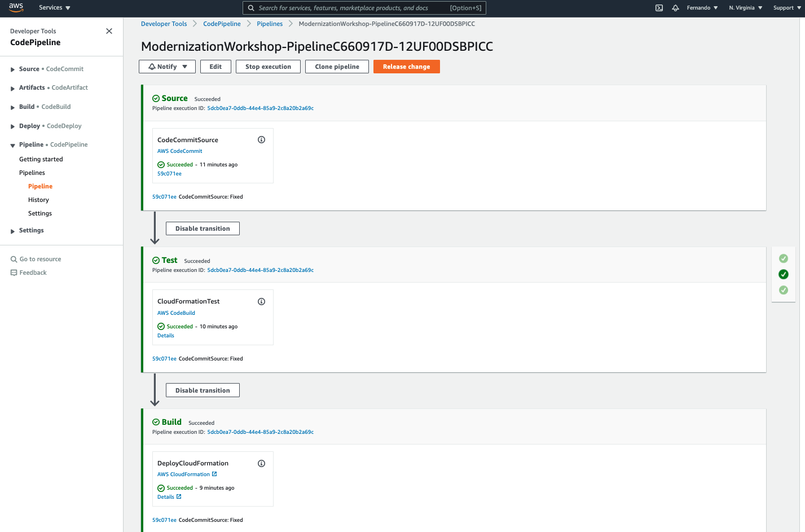Click external link icon next to Build Details

[x=179, y=496]
